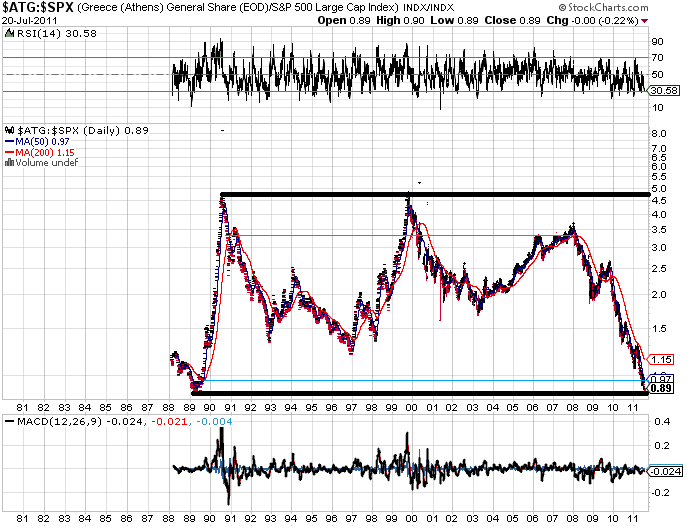Click the RSI(14) 30.58 legend text
Image resolution: width=689 pixels, height=528 pixels.
pyautogui.click(x=57, y=34)
